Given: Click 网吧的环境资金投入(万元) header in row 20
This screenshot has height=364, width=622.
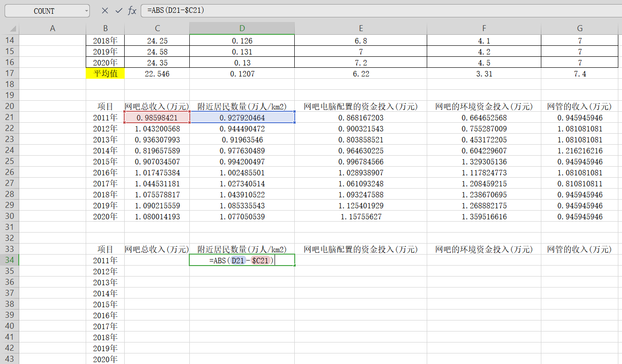Looking at the screenshot, I should (484, 106).
